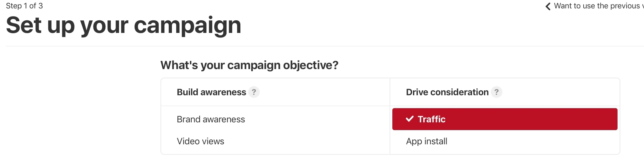
Task: Click the back chevron arrow icon
Action: click(x=548, y=6)
